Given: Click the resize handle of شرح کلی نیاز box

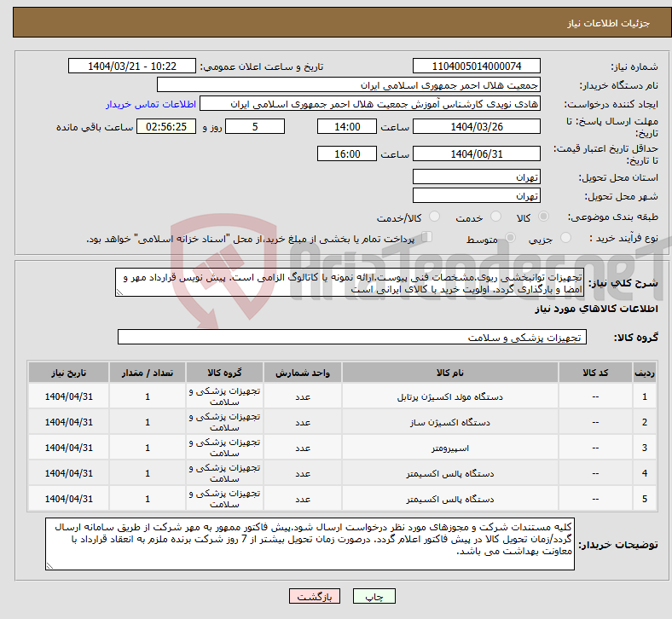Looking at the screenshot, I should click(x=120, y=292).
